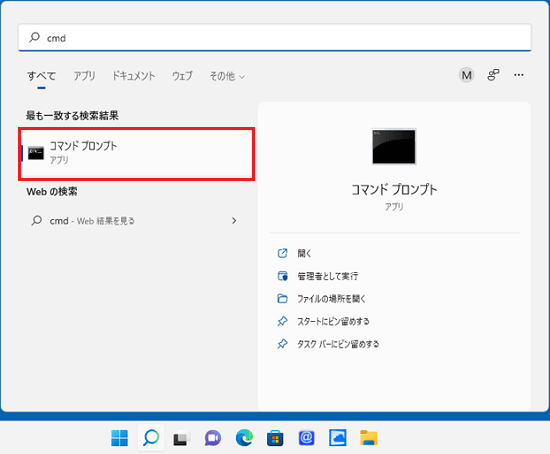
Task: Open Microsoft Store from taskbar
Action: 275,438
